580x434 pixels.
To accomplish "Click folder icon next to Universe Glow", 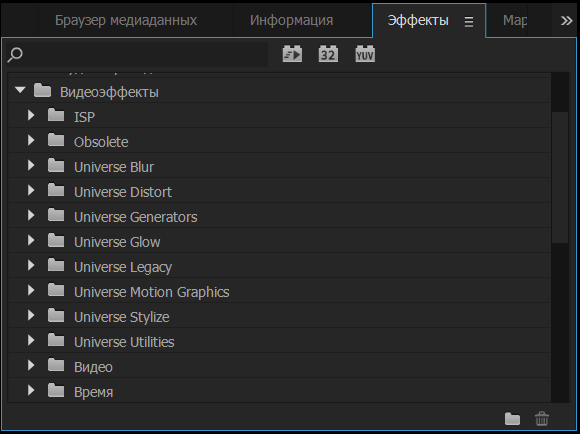I will pyautogui.click(x=56, y=241).
